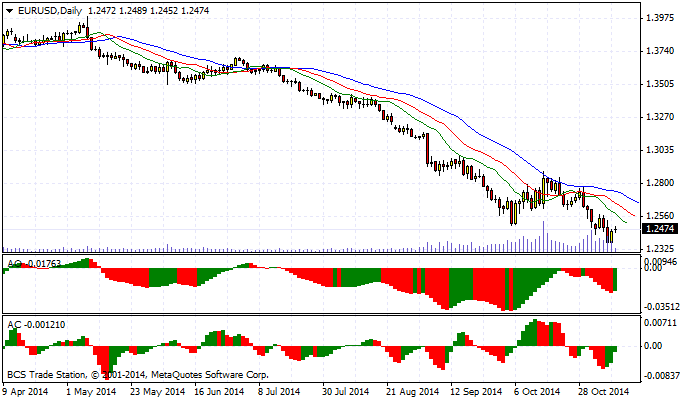Click the -0.00837 AC scale value

[x=661, y=376]
